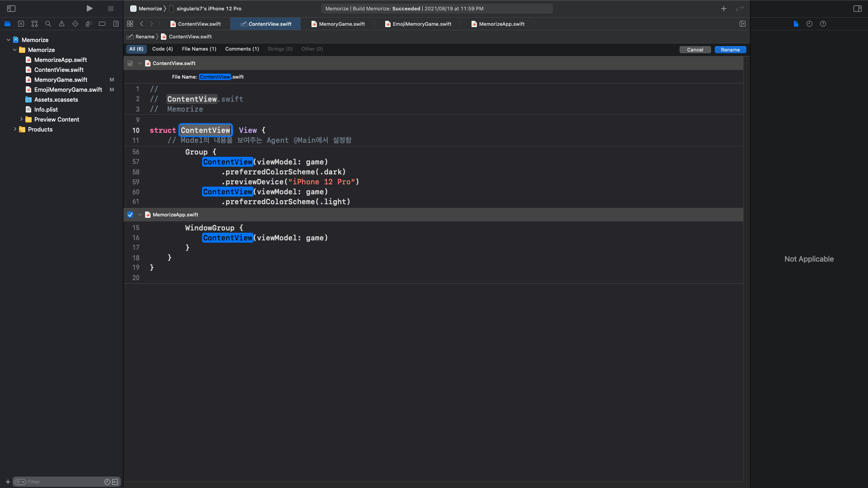Click the add editor split icon

(x=742, y=24)
